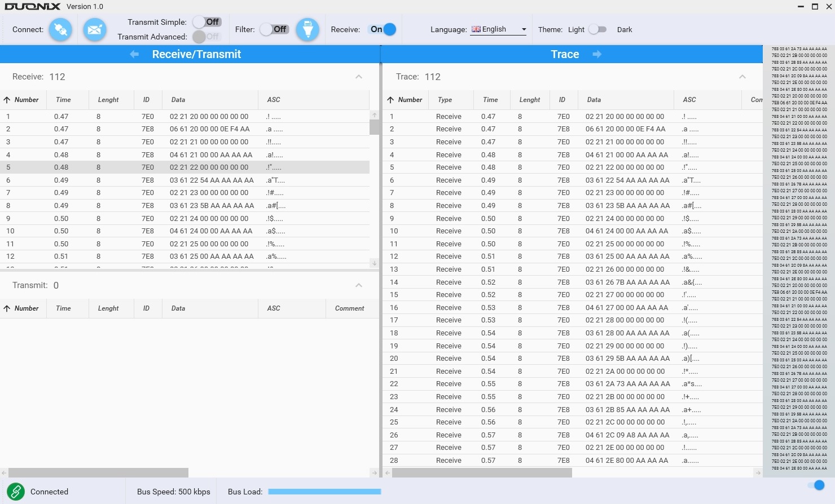Image resolution: width=835 pixels, height=504 pixels.
Task: Toggle the Transmit Simple switch
Action: 206,22
